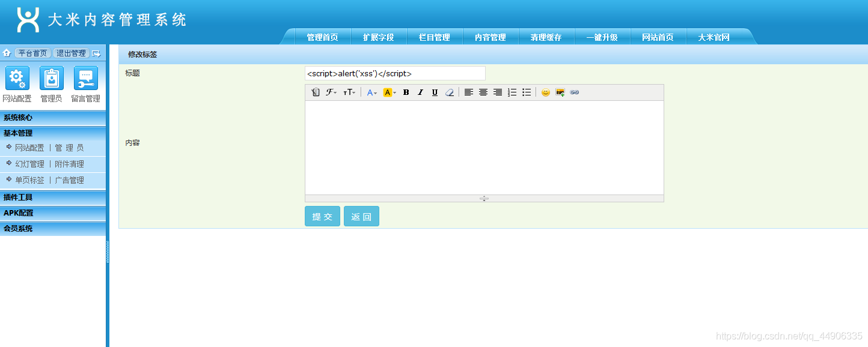
Task: Expand the 插件工具 sidebar section
Action: tap(53, 197)
